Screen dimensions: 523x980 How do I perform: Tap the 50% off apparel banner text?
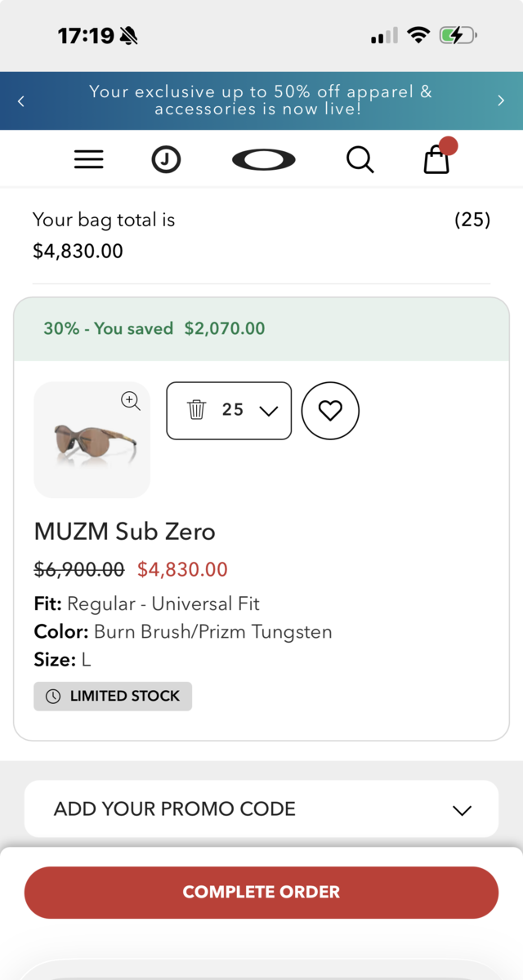(x=261, y=100)
